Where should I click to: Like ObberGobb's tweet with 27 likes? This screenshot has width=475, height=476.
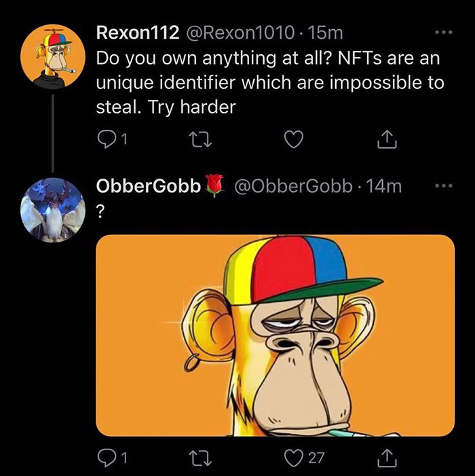pyautogui.click(x=294, y=458)
